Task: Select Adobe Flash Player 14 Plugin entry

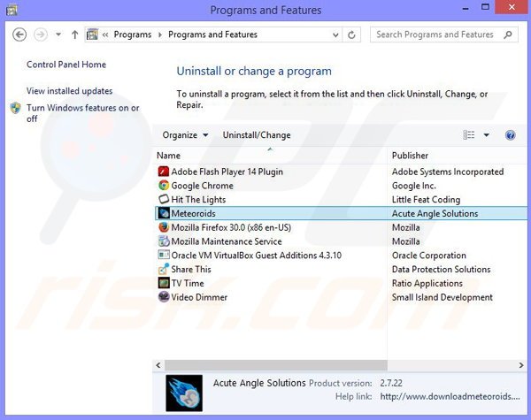Action: pos(227,172)
